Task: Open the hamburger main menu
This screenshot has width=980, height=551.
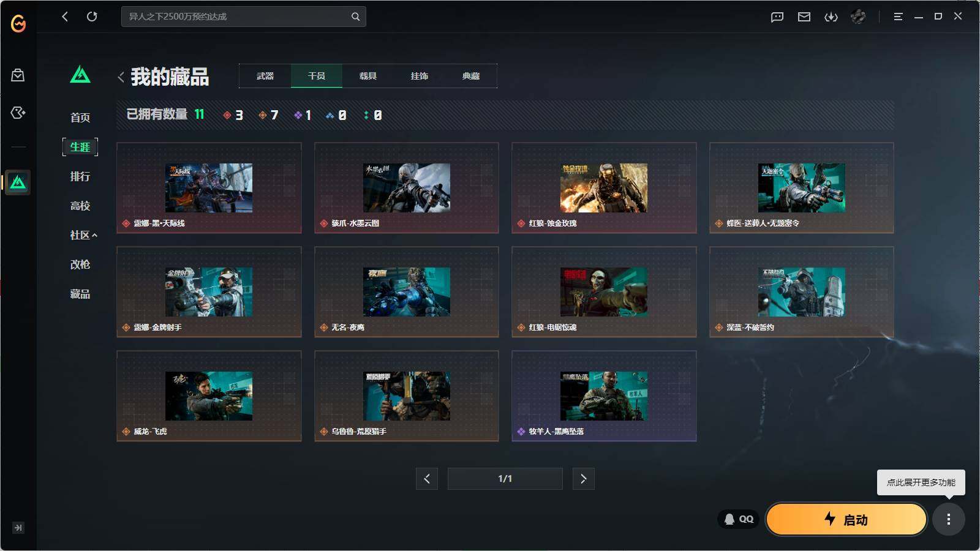Action: pos(898,17)
